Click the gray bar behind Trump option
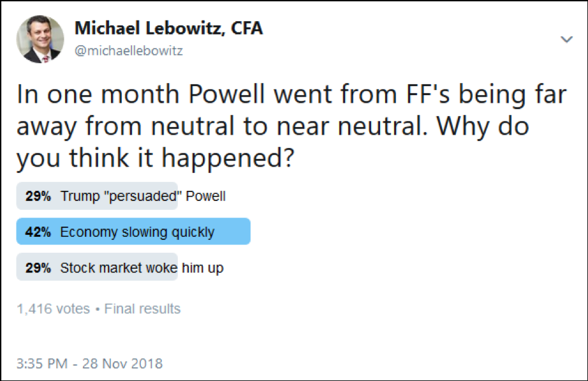Image resolution: width=588 pixels, height=381 pixels. pyautogui.click(x=97, y=195)
